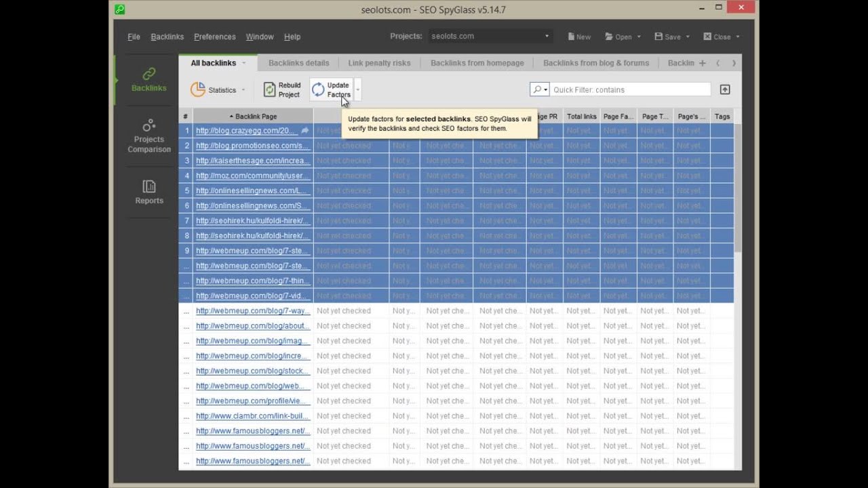Expand the Save button dropdown arrow
The width and height of the screenshot is (868, 488).
688,37
